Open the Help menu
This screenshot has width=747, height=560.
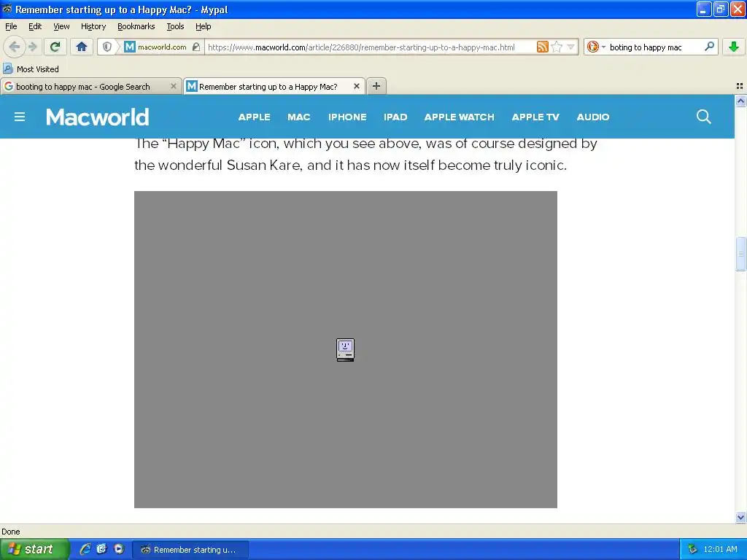coord(204,26)
